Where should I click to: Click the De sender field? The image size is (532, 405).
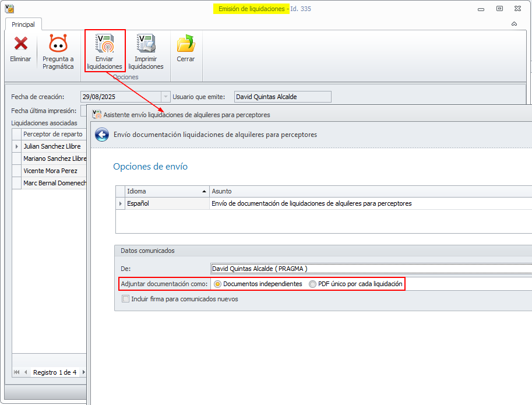(371, 269)
